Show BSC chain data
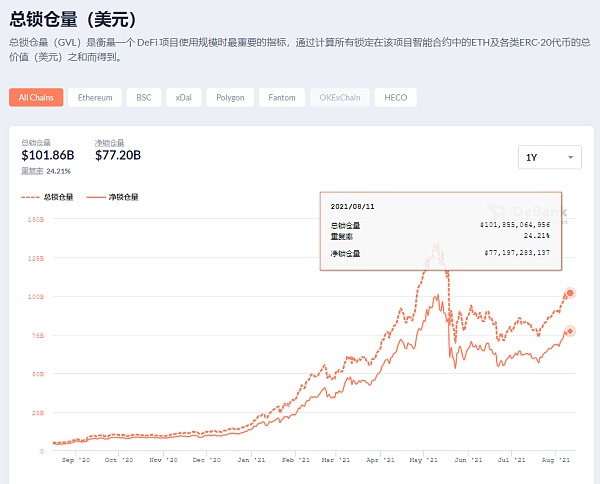The width and height of the screenshot is (600, 484). [144, 97]
